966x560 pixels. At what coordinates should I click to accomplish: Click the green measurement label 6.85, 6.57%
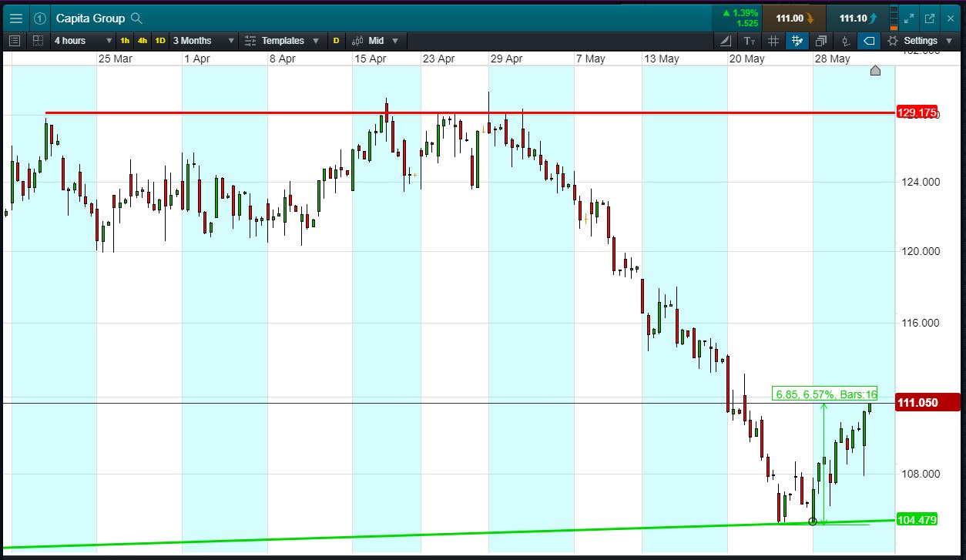[824, 394]
